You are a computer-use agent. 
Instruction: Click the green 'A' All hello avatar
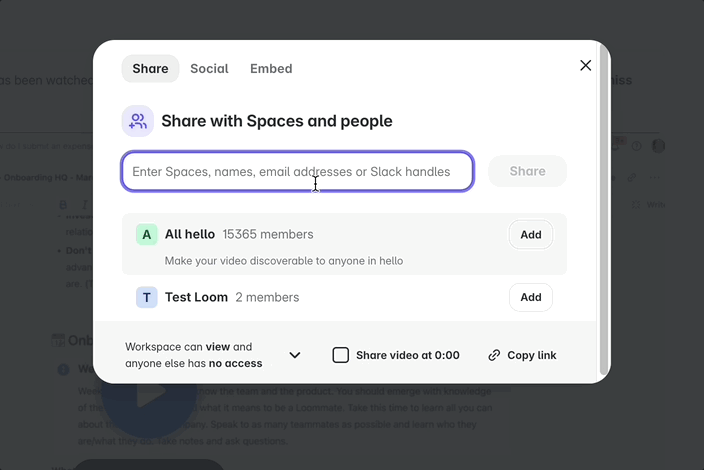(x=147, y=235)
